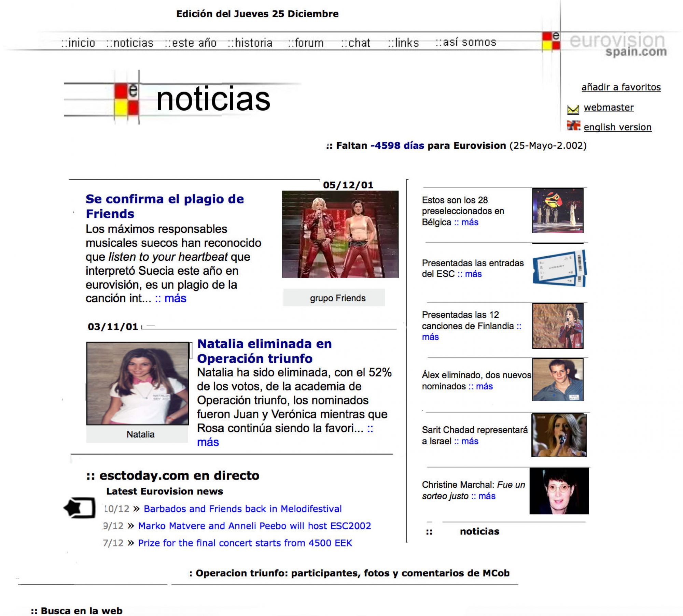683x616 pixels.
Task: Open the Finland singer thumbnail
Action: (558, 326)
